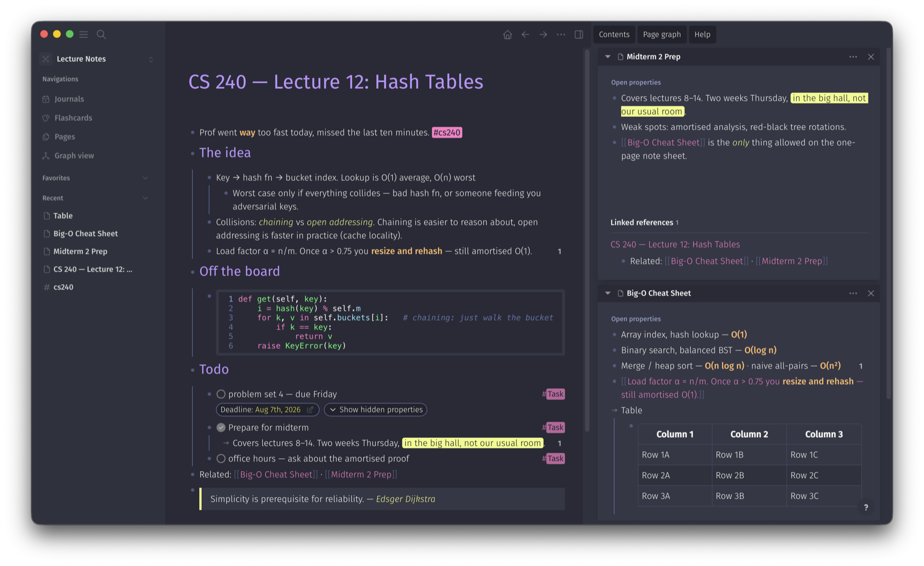
Task: Open the #cs240 tag
Action: 447,133
